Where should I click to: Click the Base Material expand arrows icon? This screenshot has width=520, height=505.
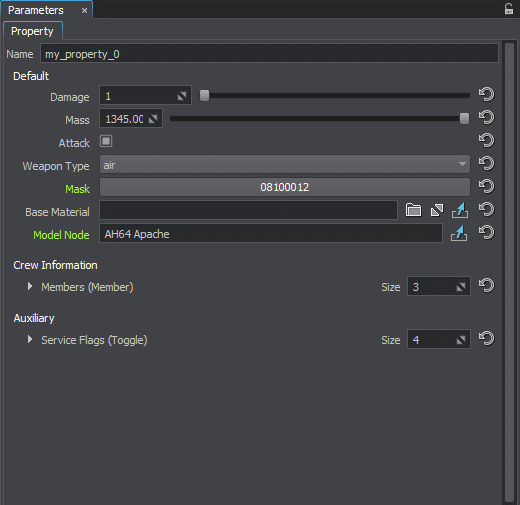437,210
